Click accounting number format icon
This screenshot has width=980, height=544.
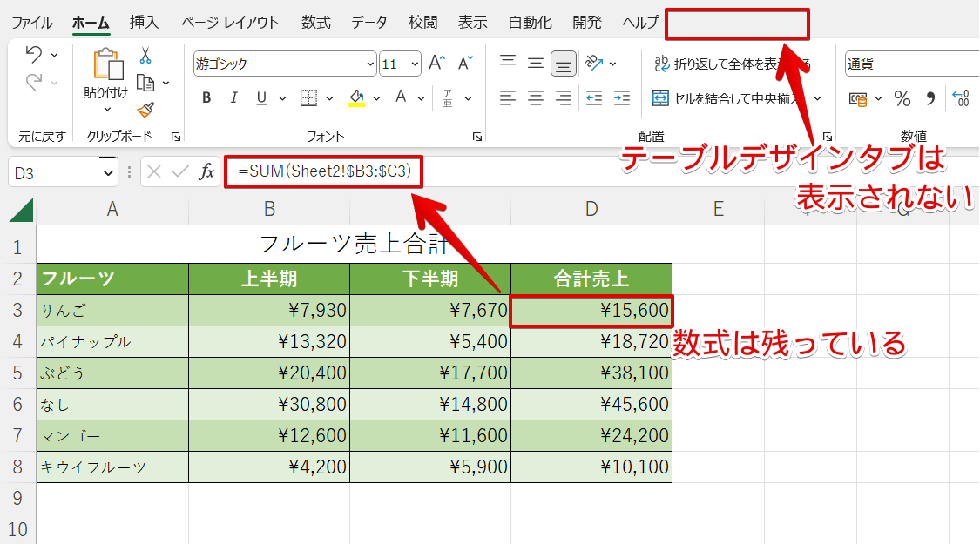[x=857, y=98]
